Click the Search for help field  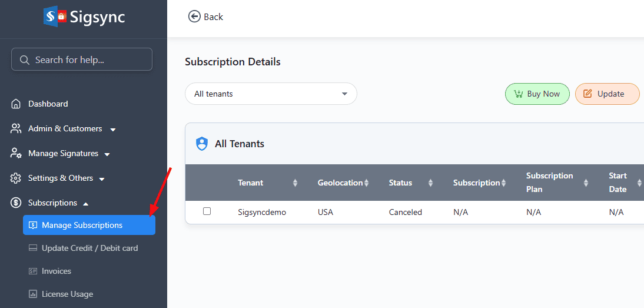[x=81, y=59]
